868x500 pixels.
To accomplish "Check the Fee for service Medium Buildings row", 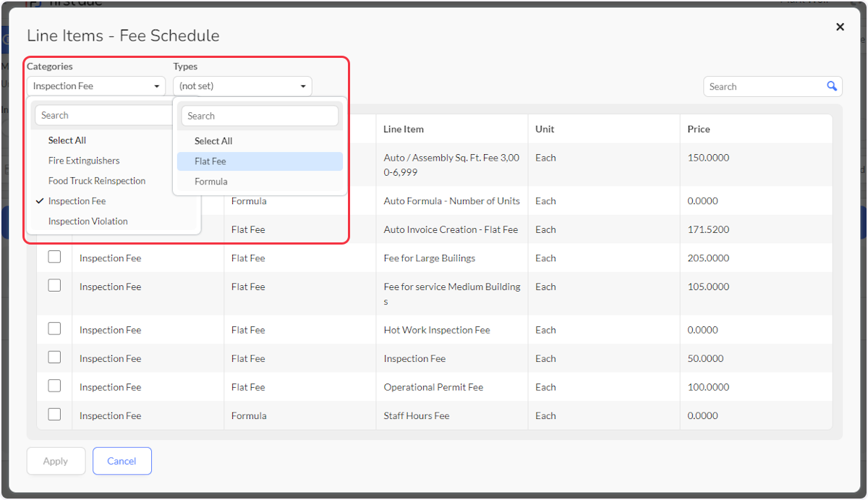I will (54, 286).
